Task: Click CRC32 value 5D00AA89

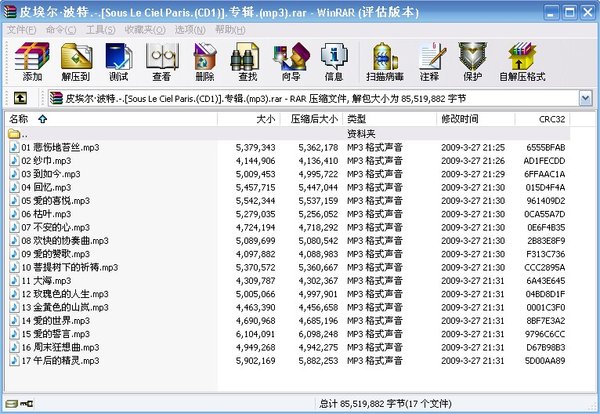Action: click(x=545, y=360)
